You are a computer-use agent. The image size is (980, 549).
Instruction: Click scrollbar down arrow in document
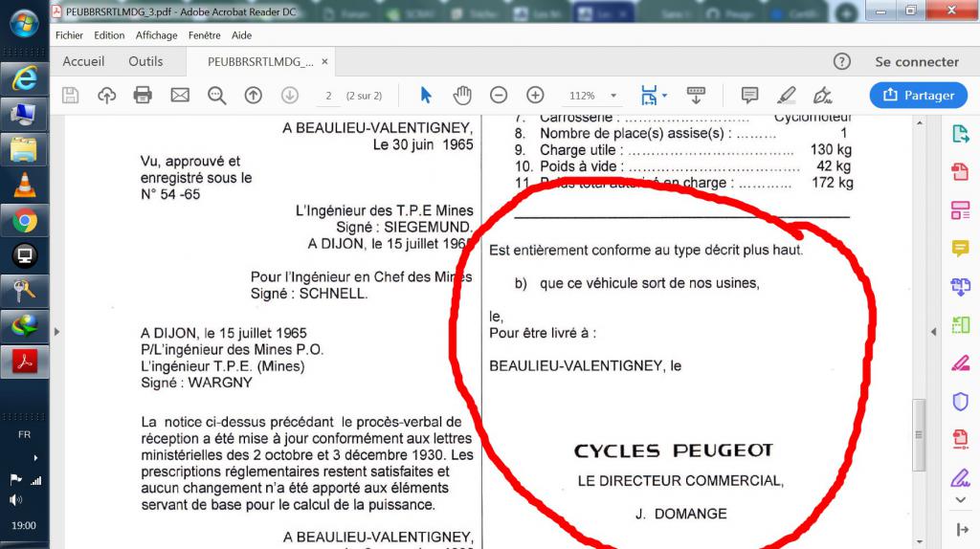pos(919,541)
